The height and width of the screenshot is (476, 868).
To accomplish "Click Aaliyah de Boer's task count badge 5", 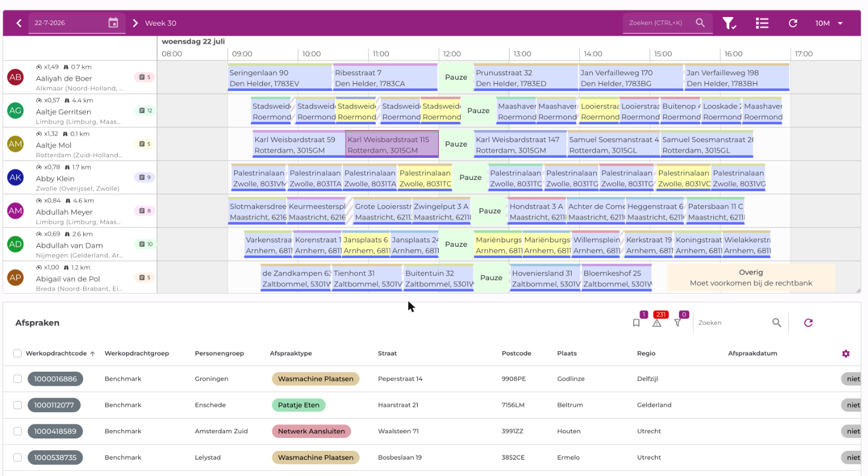I will tap(144, 77).
